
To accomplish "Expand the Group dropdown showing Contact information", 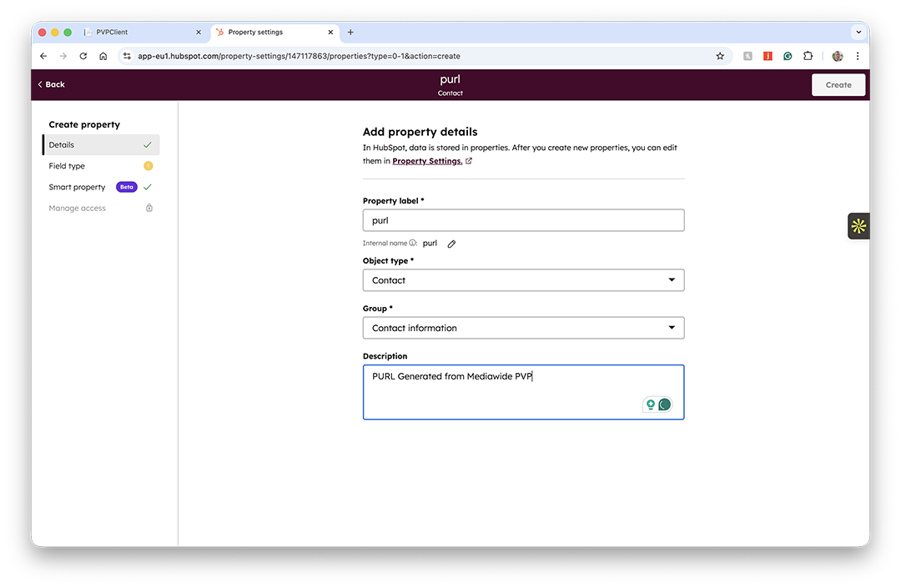I will (523, 328).
